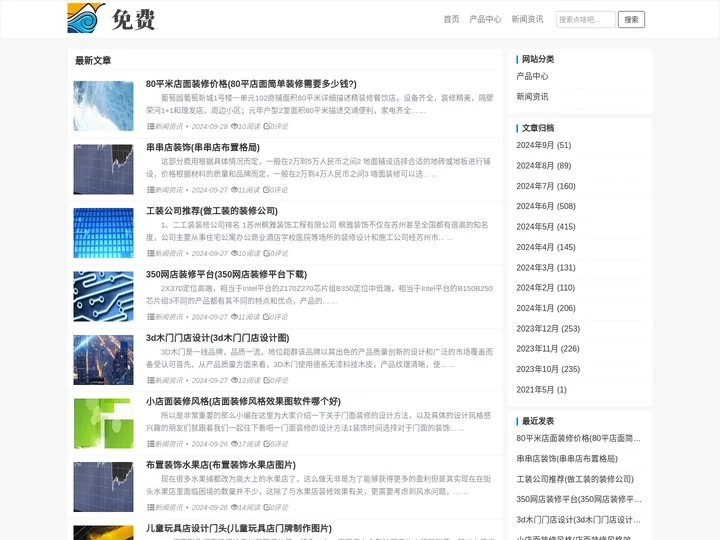Click category icon under 工装公司推荐 article
The width and height of the screenshot is (720, 540).
(x=150, y=253)
